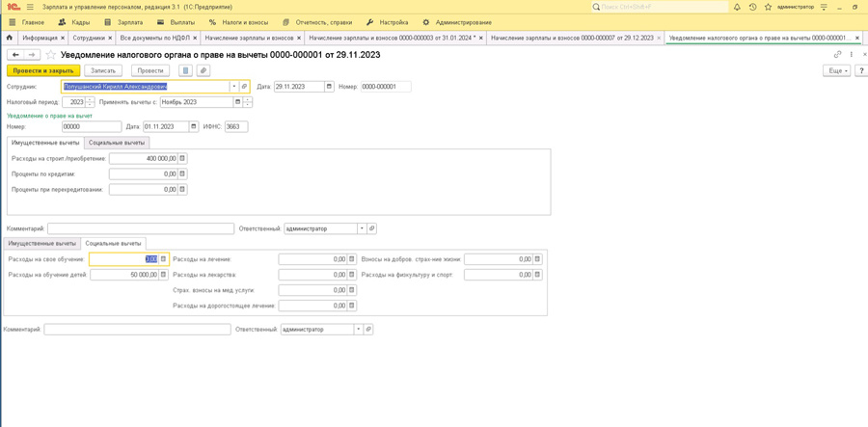Image resolution: width=868 pixels, height=427 pixels.
Task: Open calculator for Расходы на лечение
Action: 351,259
